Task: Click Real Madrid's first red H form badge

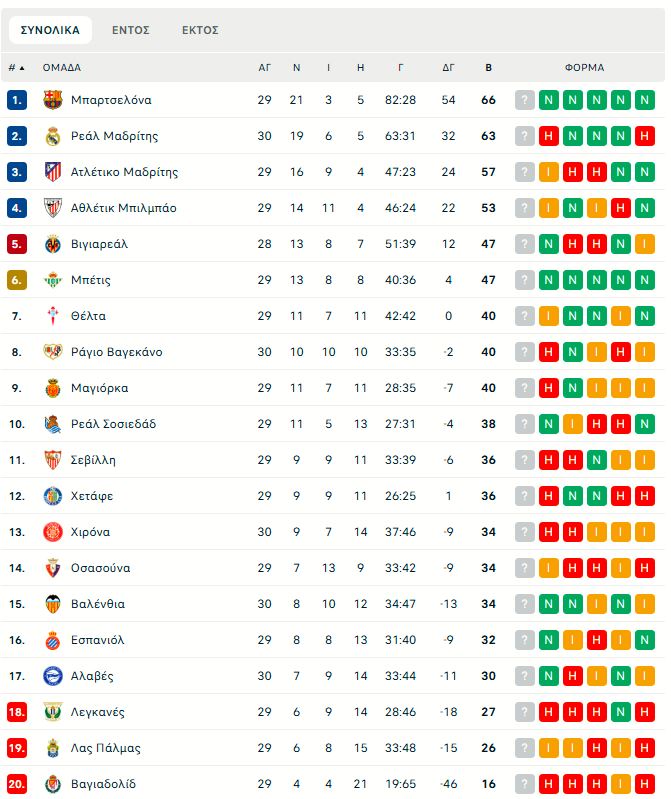Action: pos(549,136)
